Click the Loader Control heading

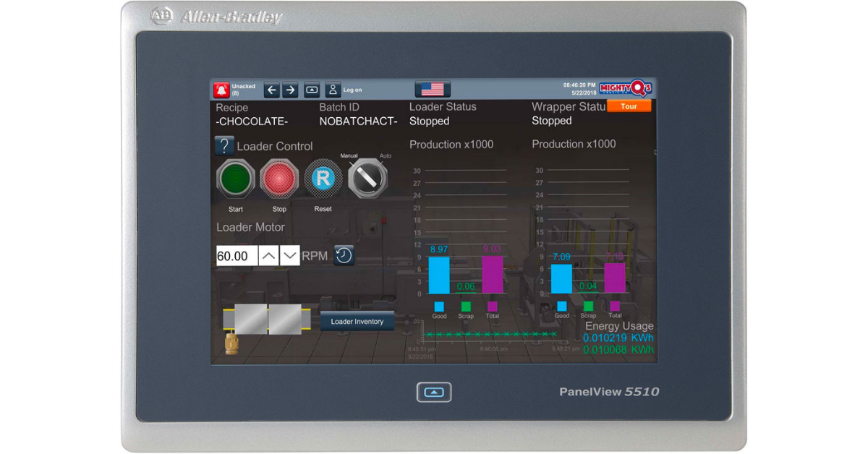(275, 146)
